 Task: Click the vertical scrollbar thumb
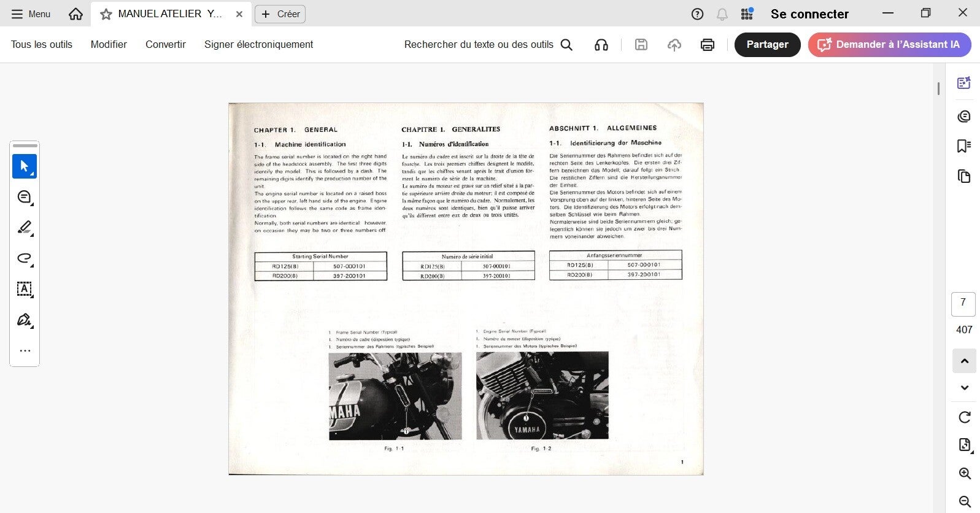pos(938,88)
